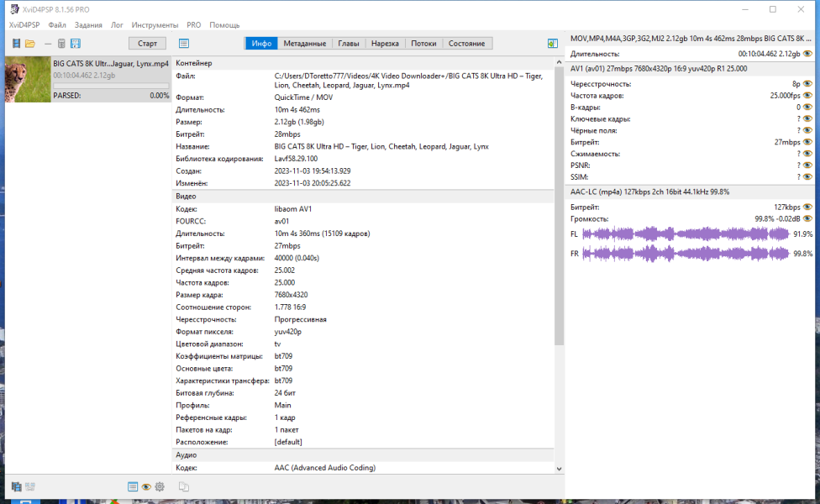Switch to the Метаданные tab
The height and width of the screenshot is (504, 820).
coord(305,44)
